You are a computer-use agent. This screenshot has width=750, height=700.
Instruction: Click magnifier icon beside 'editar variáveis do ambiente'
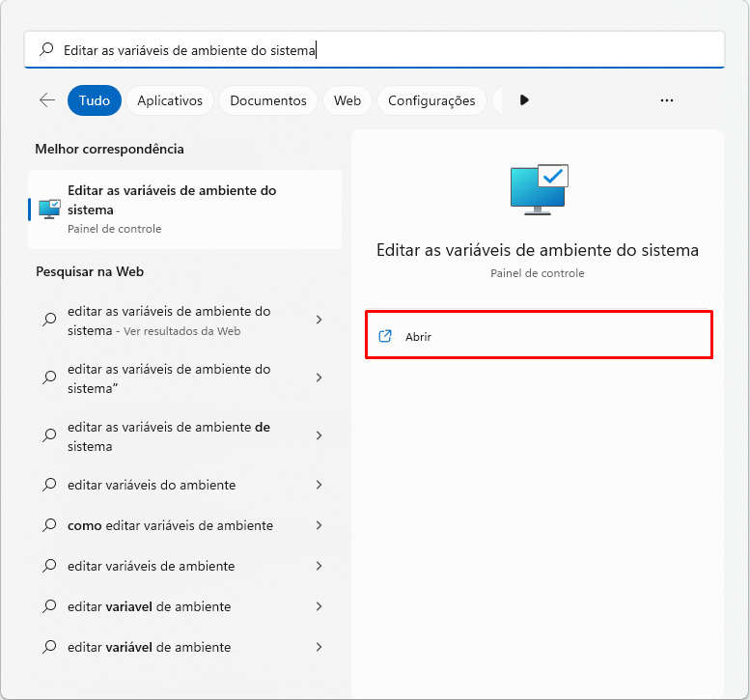[49, 485]
